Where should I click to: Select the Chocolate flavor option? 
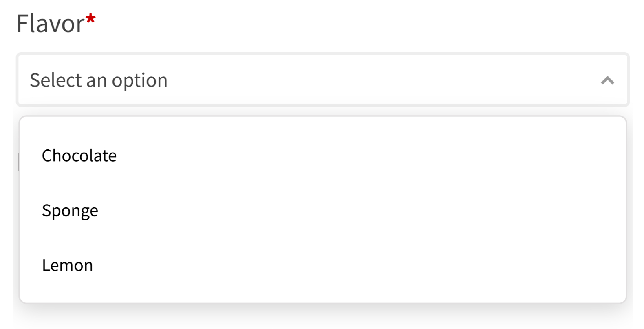pyautogui.click(x=79, y=156)
